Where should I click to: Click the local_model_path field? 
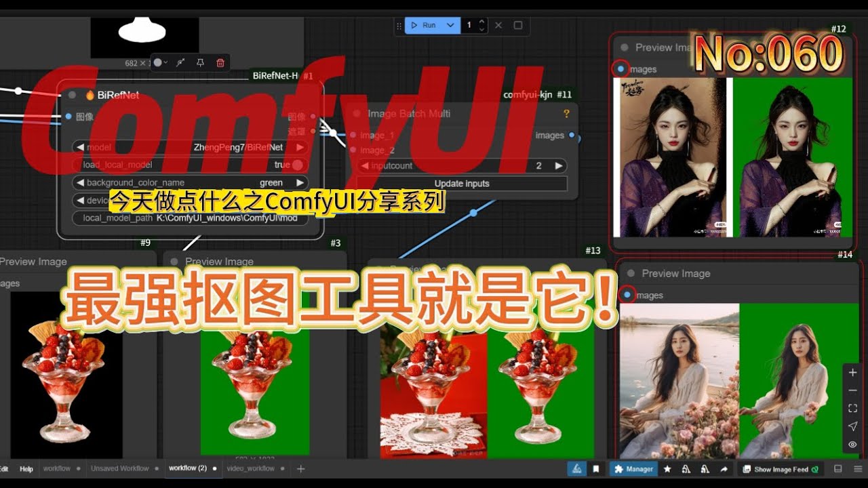(190, 218)
